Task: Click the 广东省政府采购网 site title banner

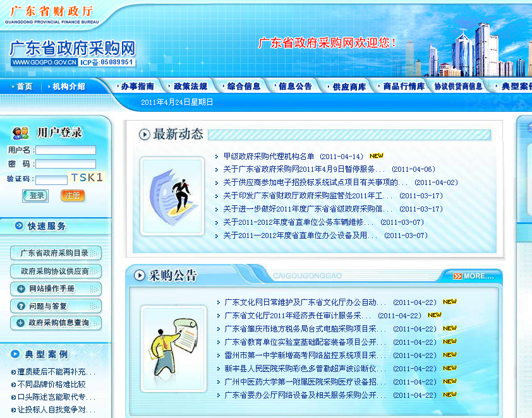Action: [73, 53]
